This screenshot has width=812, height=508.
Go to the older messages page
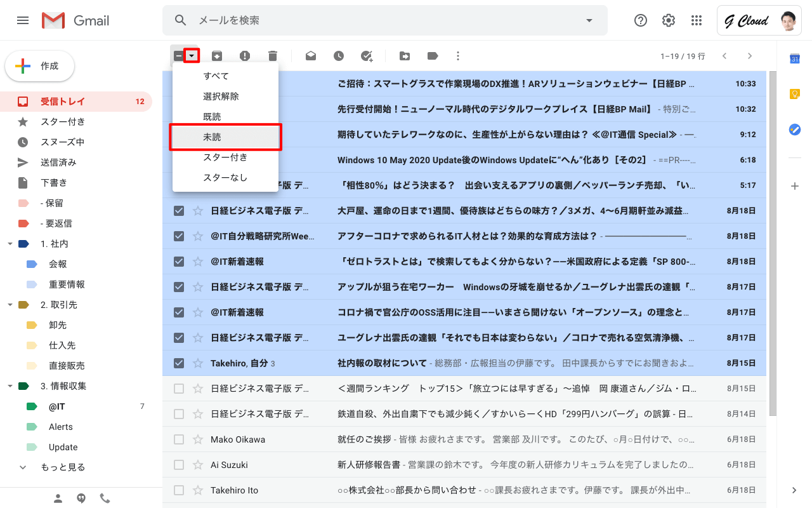[x=750, y=56]
